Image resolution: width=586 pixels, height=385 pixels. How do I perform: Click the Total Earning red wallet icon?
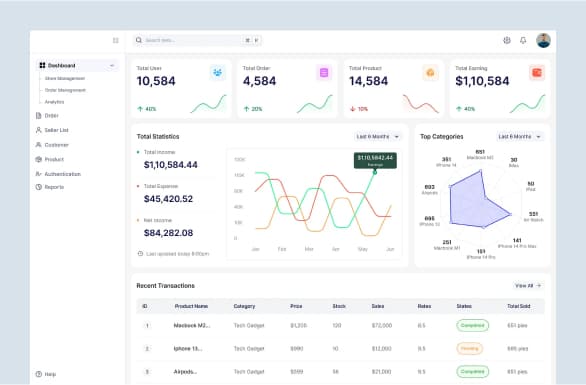(537, 73)
